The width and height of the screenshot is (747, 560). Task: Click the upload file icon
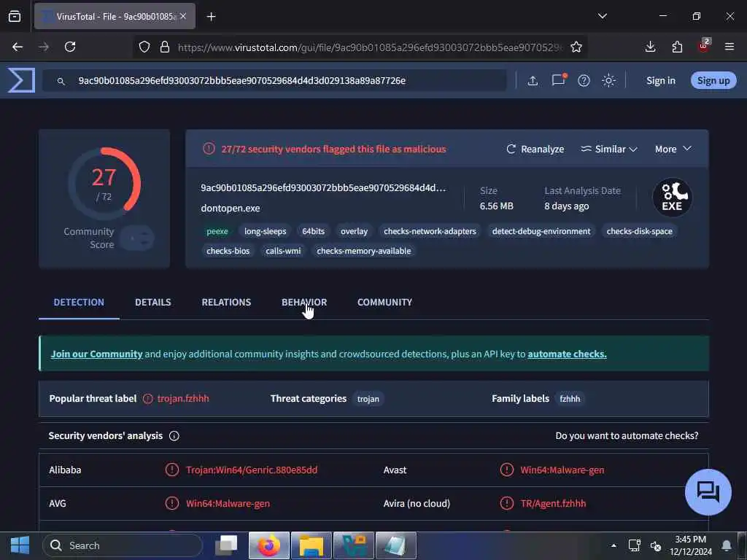[533, 80]
